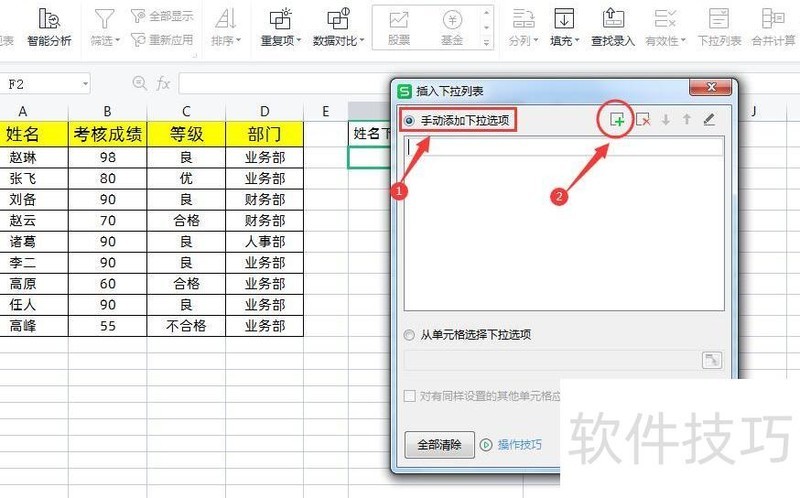Click the formula bar zoom magnifier icon
This screenshot has width=800, height=498.
click(139, 83)
